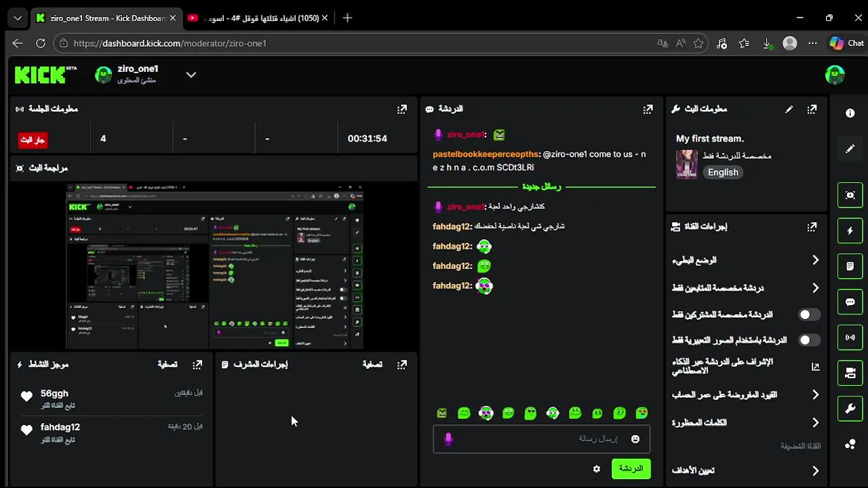The height and width of the screenshot is (488, 868).
Task: Pop out the إجراءات القناة channel actions panel
Action: [x=812, y=227]
